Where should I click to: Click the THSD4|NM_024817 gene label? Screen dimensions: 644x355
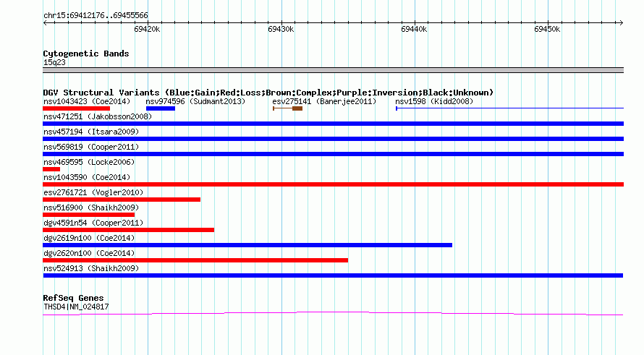(x=76, y=307)
